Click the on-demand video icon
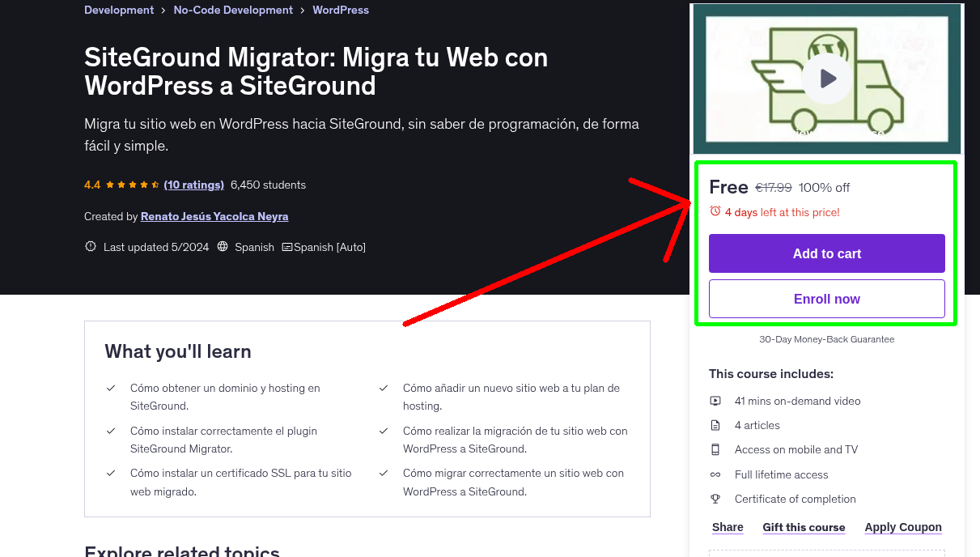Screen dimensions: 980x557 point(715,401)
